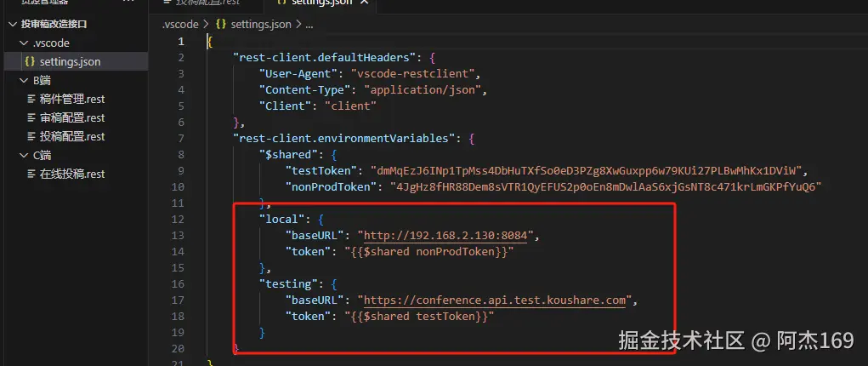Open settings.json in the explorer tree
Viewport: 868px width, 366px height.
(x=76, y=61)
